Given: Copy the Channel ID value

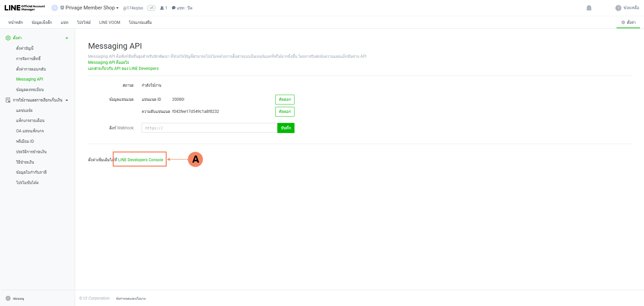Looking at the screenshot, I should [285, 99].
